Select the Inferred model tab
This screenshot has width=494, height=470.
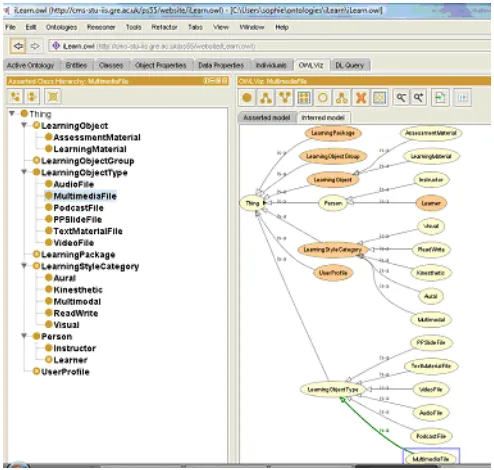323,118
